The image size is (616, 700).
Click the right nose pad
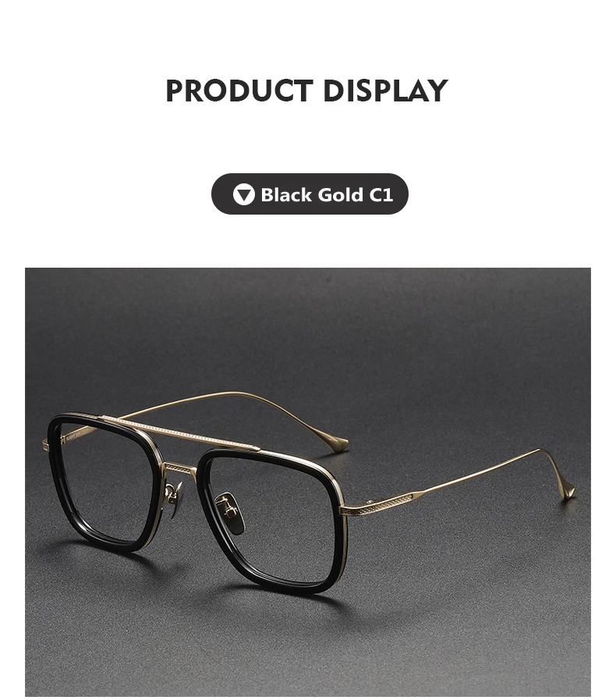(x=230, y=512)
